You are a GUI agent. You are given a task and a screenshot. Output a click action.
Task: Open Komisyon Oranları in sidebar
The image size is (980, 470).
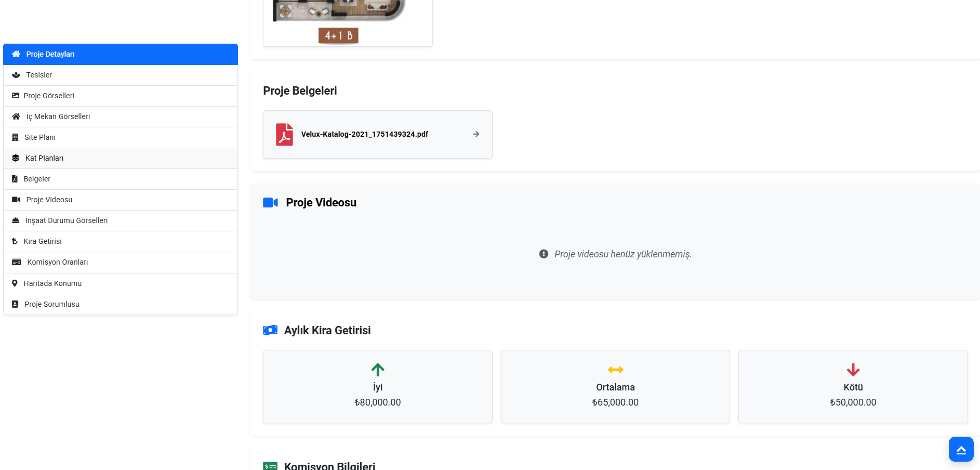(x=121, y=262)
